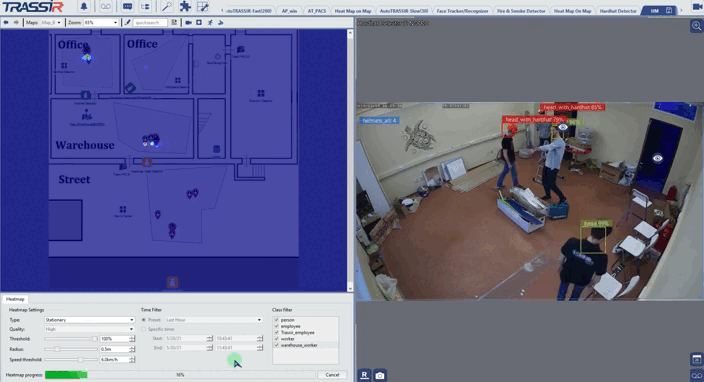Open the Maps dropdown

pyautogui.click(x=52, y=22)
